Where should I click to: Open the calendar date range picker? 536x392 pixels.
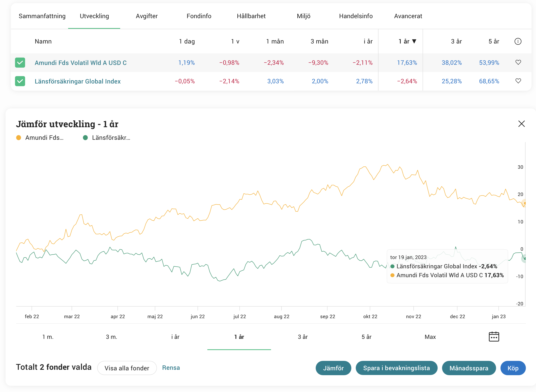click(x=494, y=337)
